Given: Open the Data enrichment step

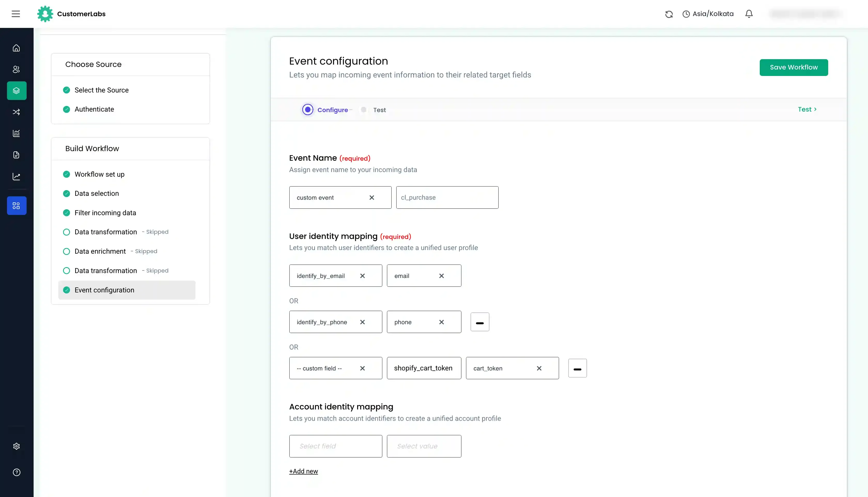Looking at the screenshot, I should pos(100,252).
